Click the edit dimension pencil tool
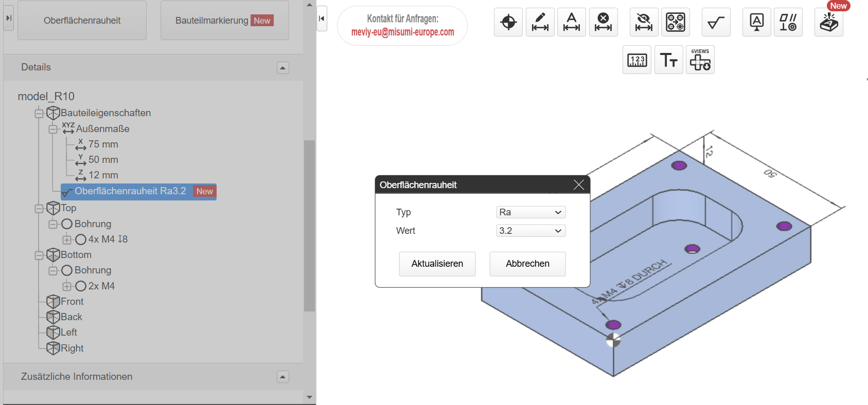868x405 pixels. click(540, 22)
